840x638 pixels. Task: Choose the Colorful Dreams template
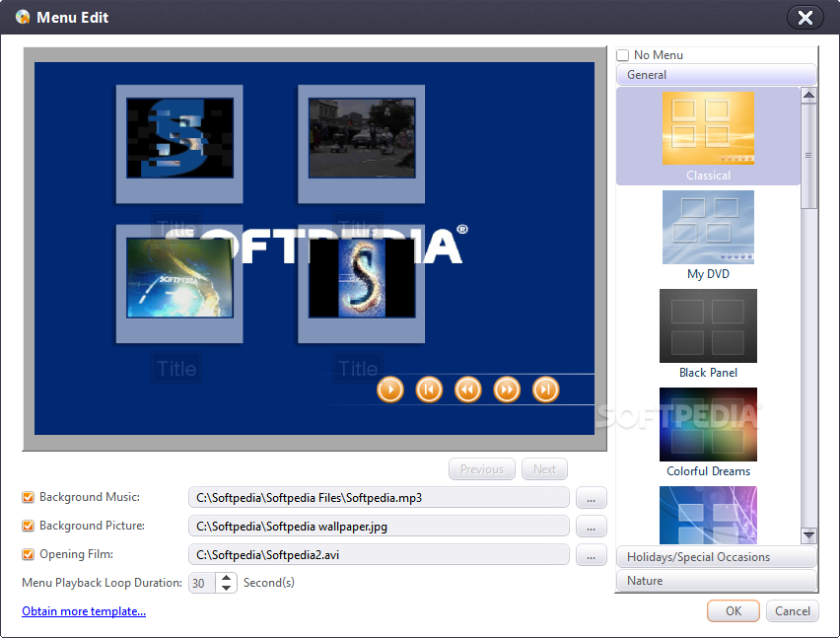708,432
